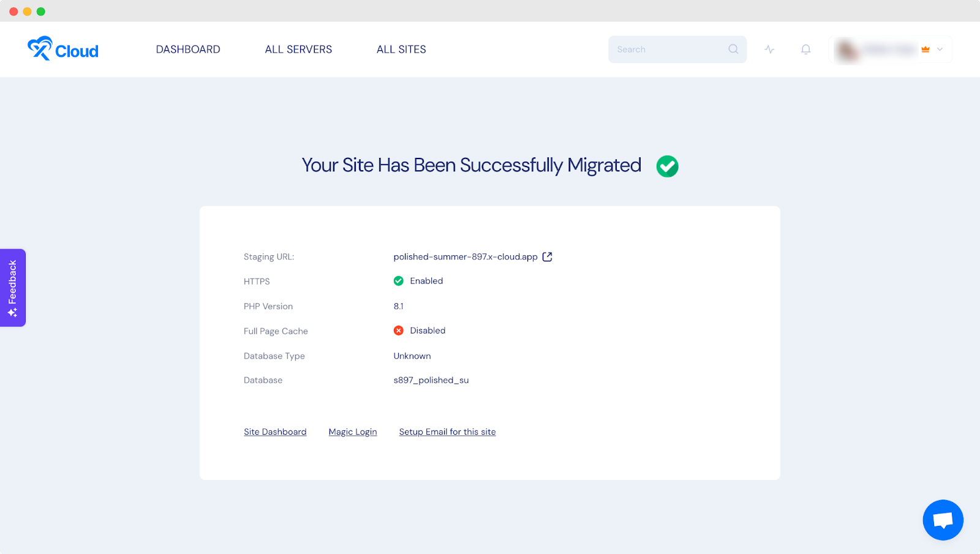The width and height of the screenshot is (980, 554).
Task: Click the green migration success checkmark
Action: click(x=667, y=166)
